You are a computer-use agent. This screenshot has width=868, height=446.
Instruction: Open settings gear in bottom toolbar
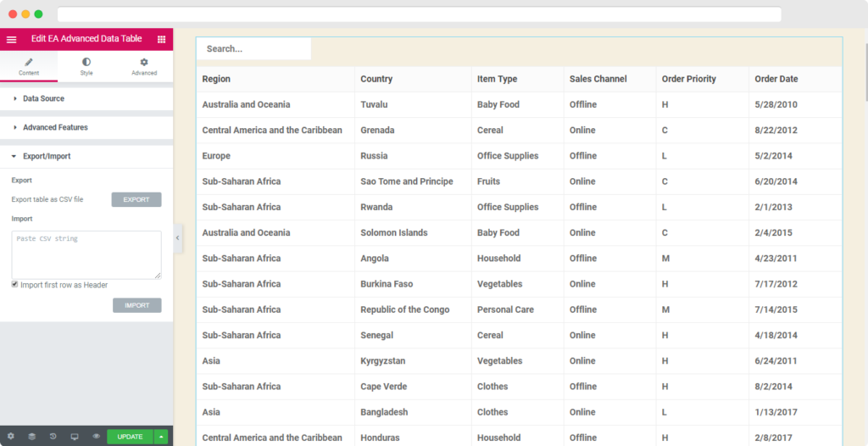point(10,437)
